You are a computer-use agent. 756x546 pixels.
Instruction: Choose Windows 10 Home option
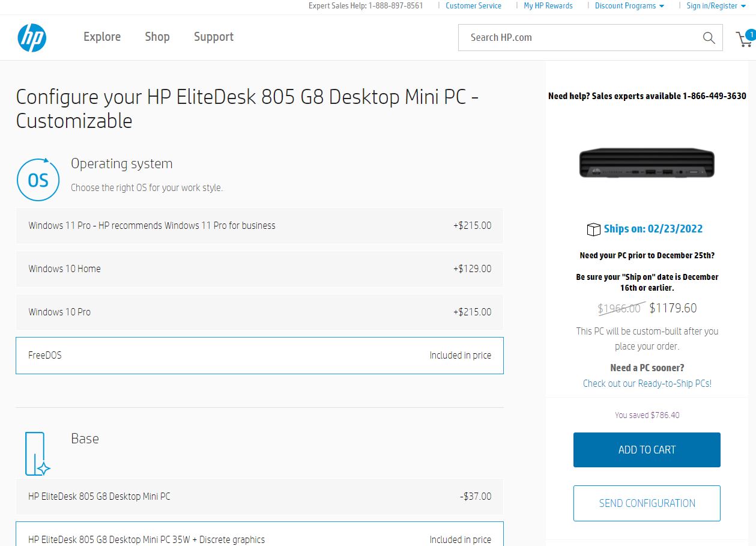tap(259, 269)
